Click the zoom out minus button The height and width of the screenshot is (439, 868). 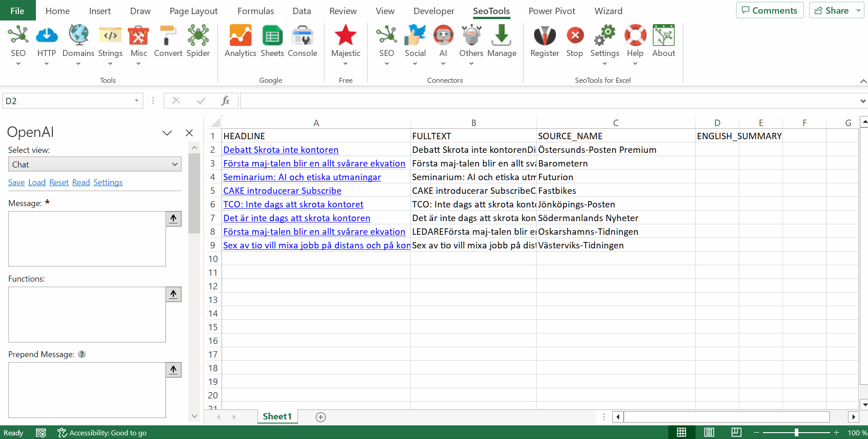click(x=757, y=433)
